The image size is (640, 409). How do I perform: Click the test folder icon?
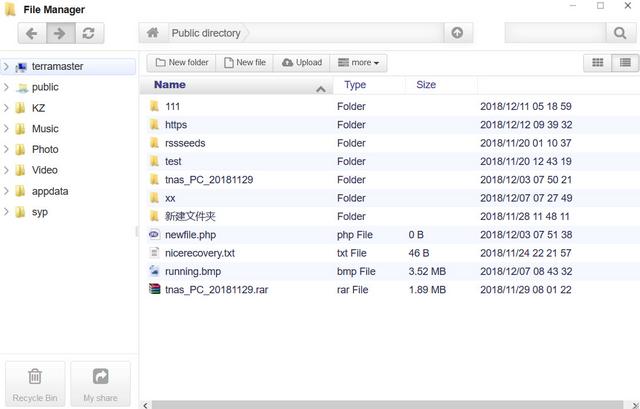tap(154, 161)
